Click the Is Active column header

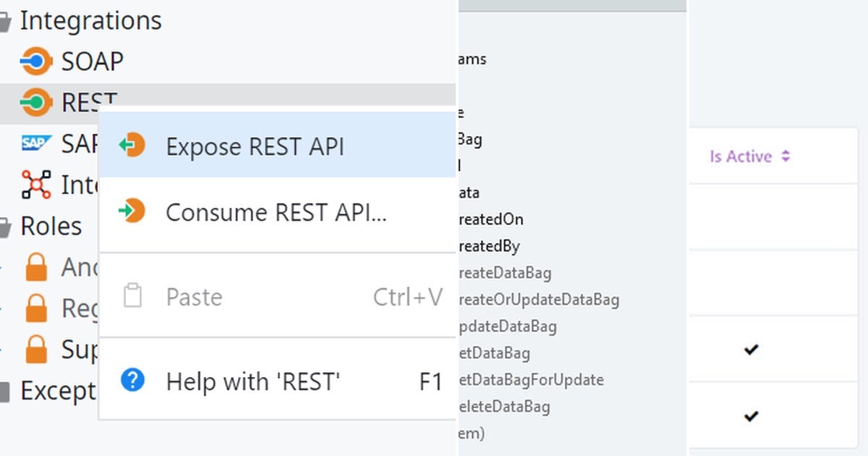(x=741, y=156)
